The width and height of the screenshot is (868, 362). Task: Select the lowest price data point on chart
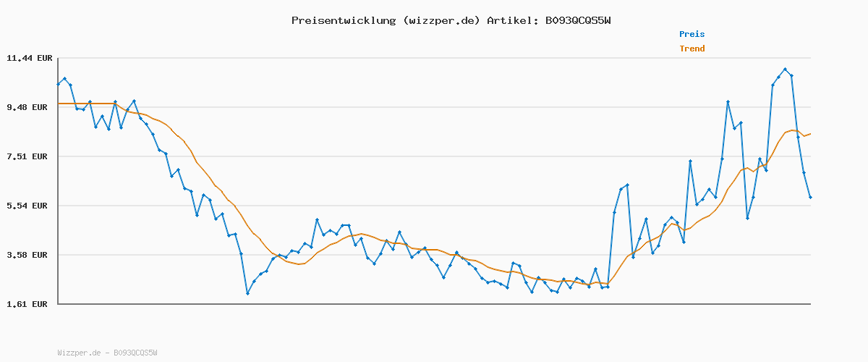[x=247, y=293]
